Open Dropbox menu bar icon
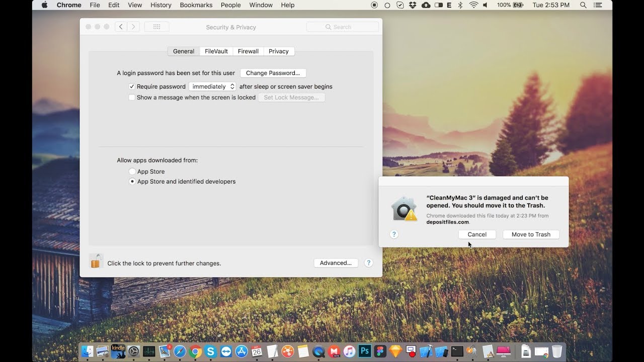This screenshot has height=362, width=644. point(413,5)
